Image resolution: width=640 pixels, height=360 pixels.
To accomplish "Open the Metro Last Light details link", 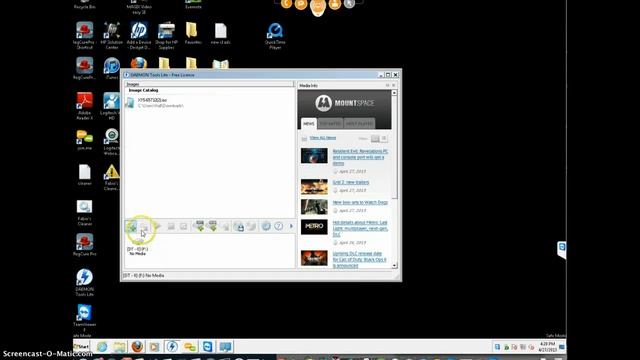I will click(x=360, y=229).
